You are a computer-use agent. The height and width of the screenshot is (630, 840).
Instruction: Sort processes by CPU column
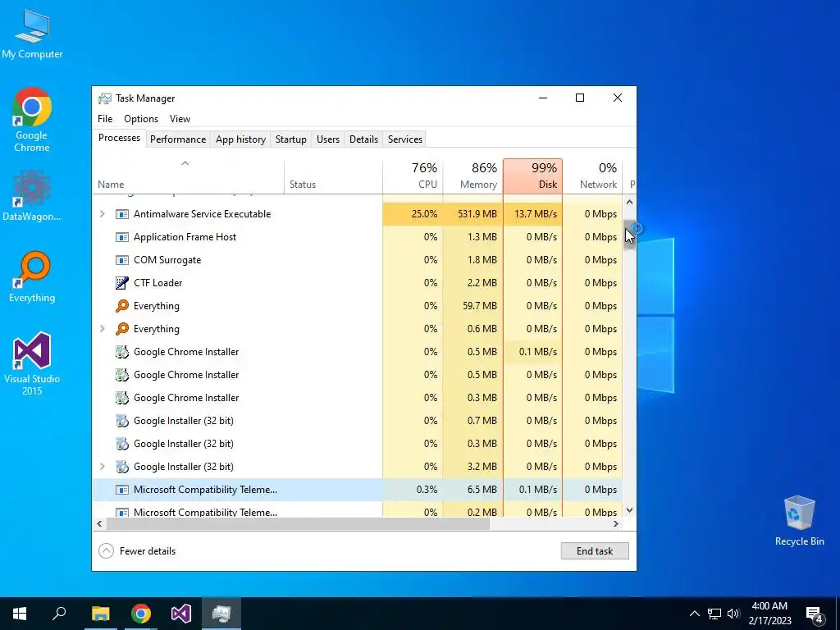tap(413, 177)
